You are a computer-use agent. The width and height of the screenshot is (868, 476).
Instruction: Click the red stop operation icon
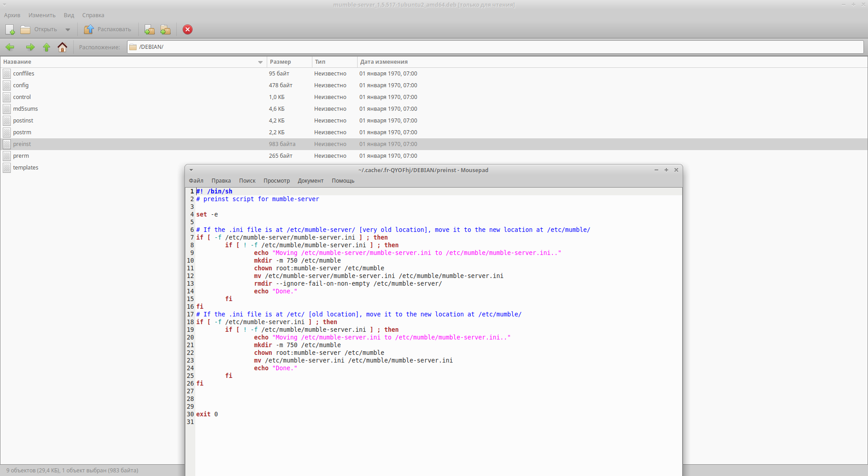point(188,30)
